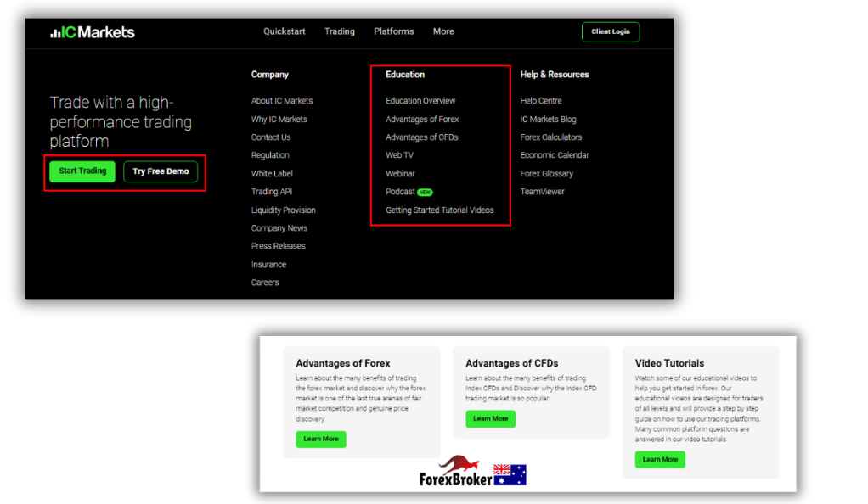The height and width of the screenshot is (504, 868).
Task: Click the Client Login button
Action: (x=611, y=31)
